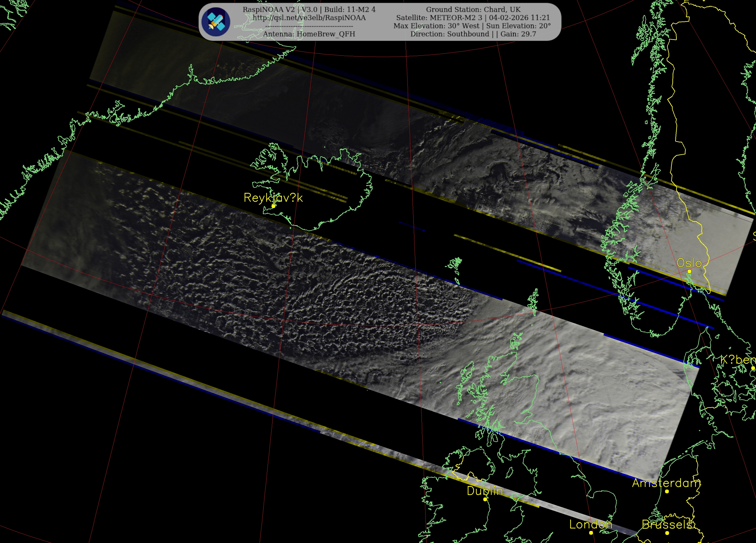
Task: Click the London city marker dot
Action: [591, 533]
